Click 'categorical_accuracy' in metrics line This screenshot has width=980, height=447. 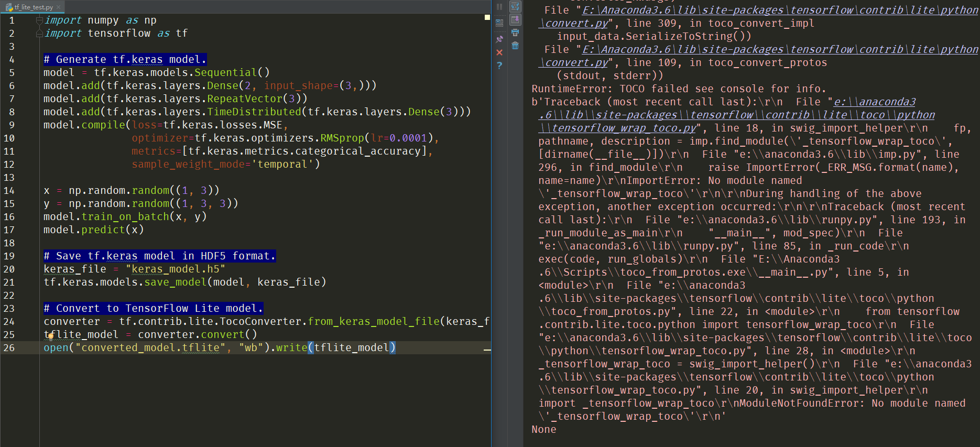(358, 151)
